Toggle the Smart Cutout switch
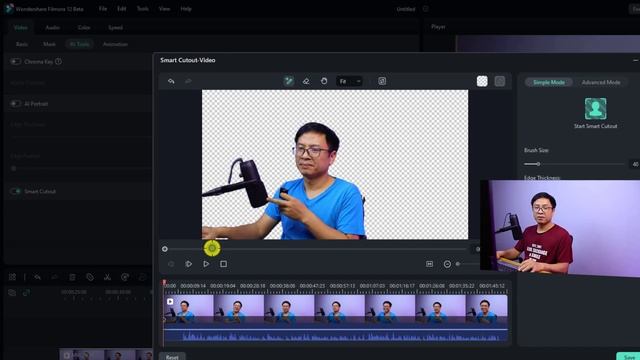 [16, 191]
